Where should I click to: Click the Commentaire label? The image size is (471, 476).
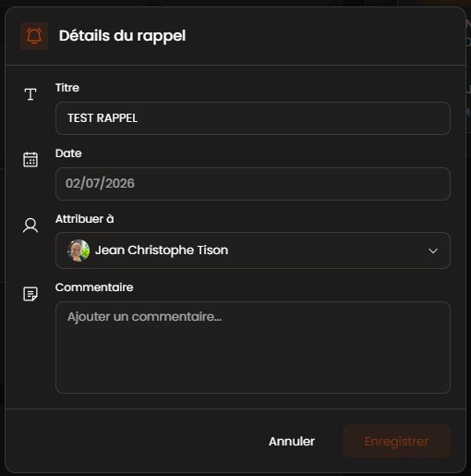coord(94,287)
